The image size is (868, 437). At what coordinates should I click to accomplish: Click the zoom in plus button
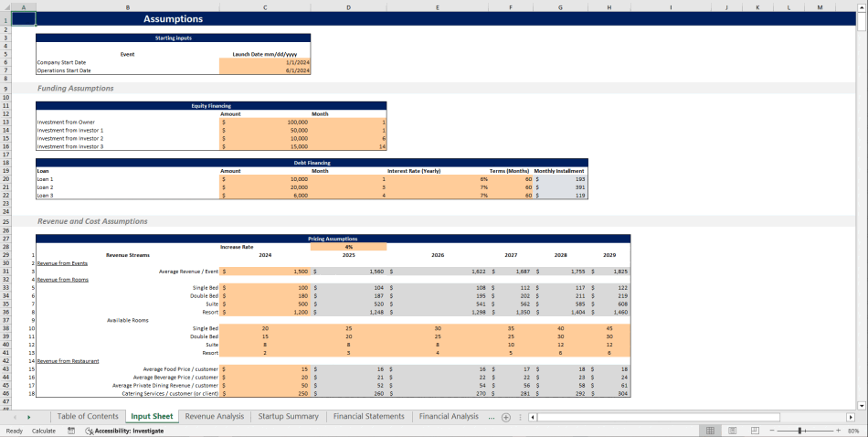839,431
